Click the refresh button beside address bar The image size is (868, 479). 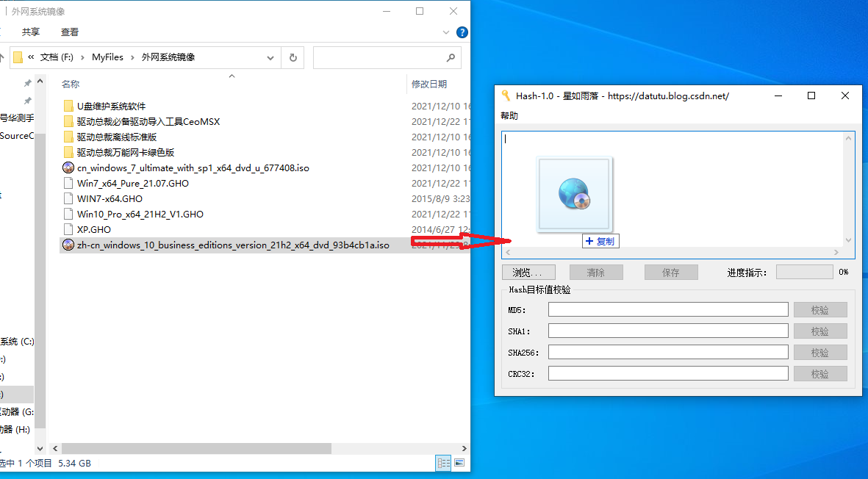tap(293, 57)
